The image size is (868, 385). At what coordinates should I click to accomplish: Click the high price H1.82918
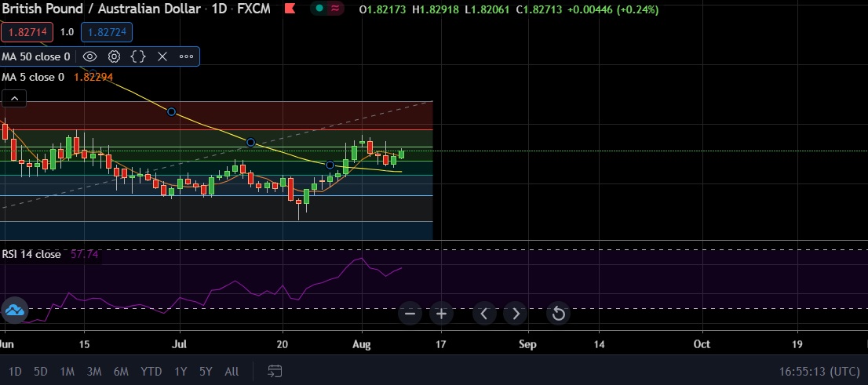click(436, 9)
